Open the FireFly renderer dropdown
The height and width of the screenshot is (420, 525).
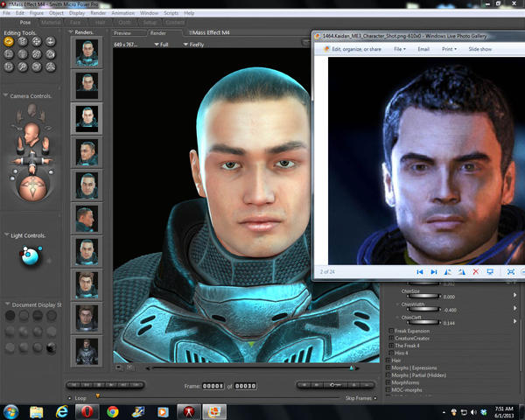[x=194, y=45]
